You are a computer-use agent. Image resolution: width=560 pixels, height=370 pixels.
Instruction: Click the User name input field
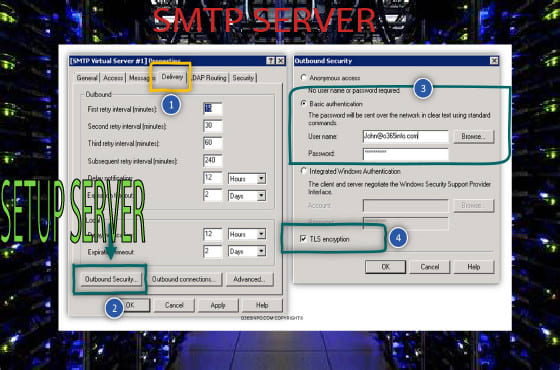[405, 136]
